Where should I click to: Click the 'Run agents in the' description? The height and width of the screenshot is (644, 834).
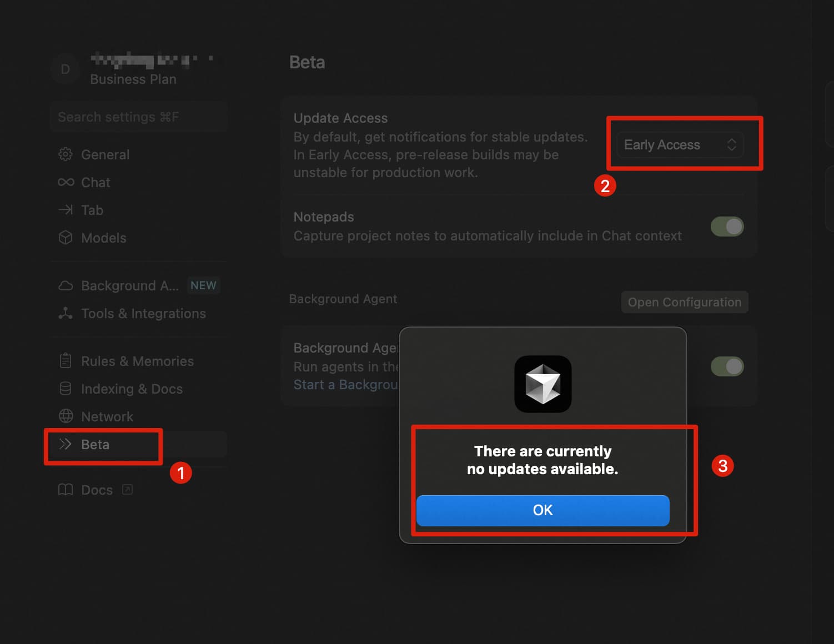point(346,366)
